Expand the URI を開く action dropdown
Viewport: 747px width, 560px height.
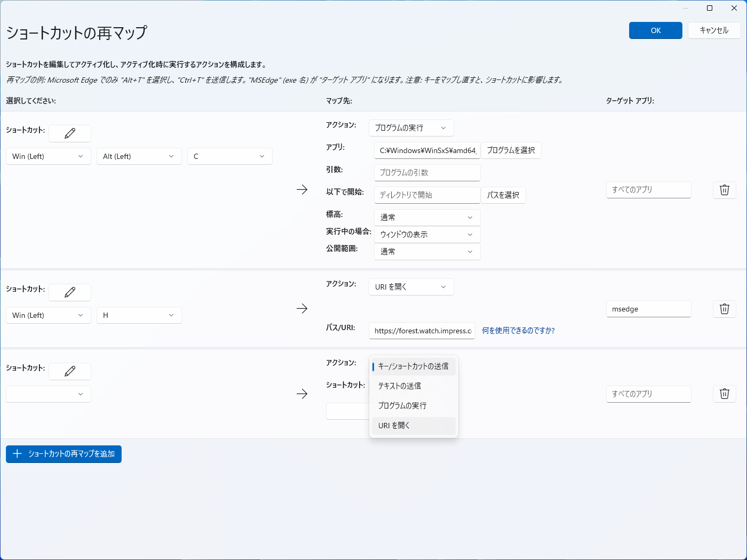tap(411, 287)
